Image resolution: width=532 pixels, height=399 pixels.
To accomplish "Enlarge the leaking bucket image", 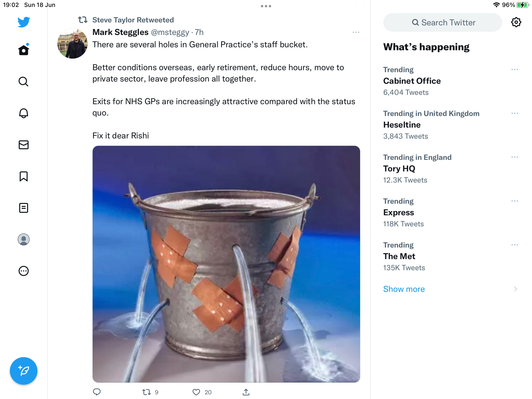I will point(226,264).
